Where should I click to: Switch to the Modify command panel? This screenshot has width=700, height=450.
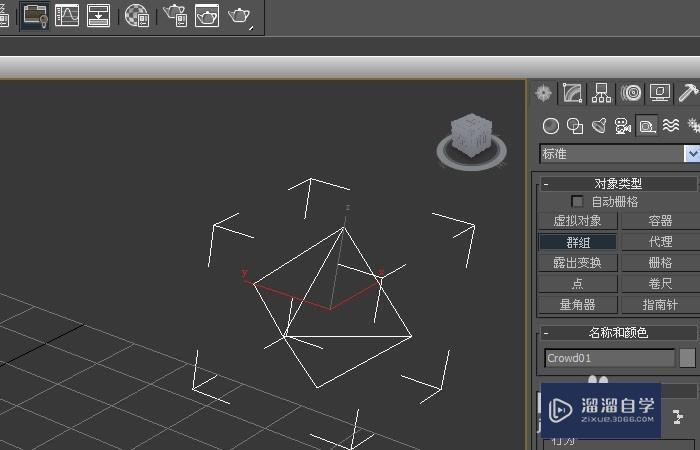point(572,93)
